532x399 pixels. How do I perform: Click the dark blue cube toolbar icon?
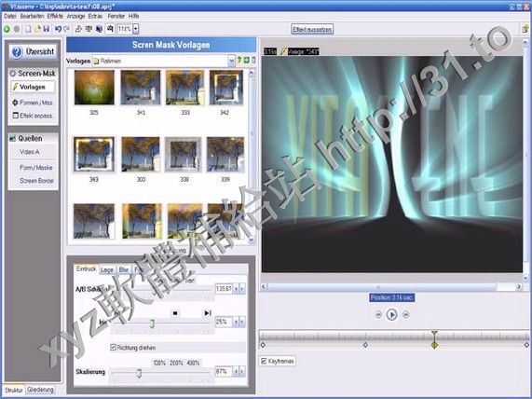click(x=99, y=29)
